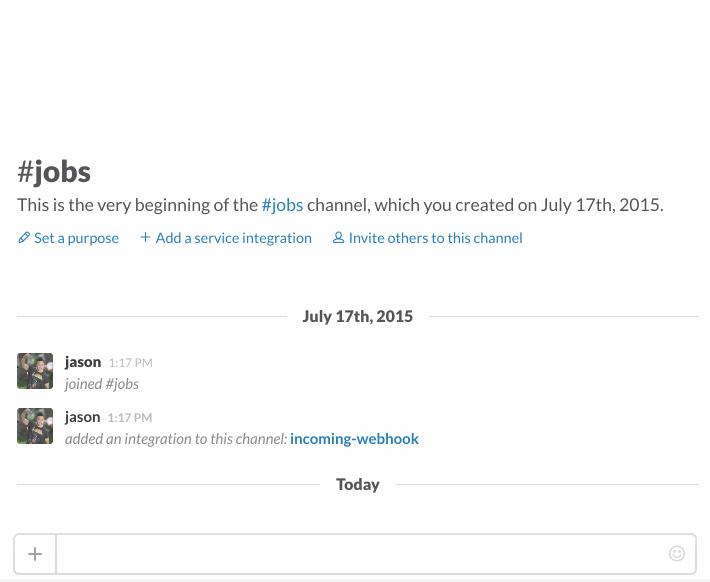Click the jason username on the joined message
Image resolution: width=710 pixels, height=582 pixels.
[x=82, y=362]
